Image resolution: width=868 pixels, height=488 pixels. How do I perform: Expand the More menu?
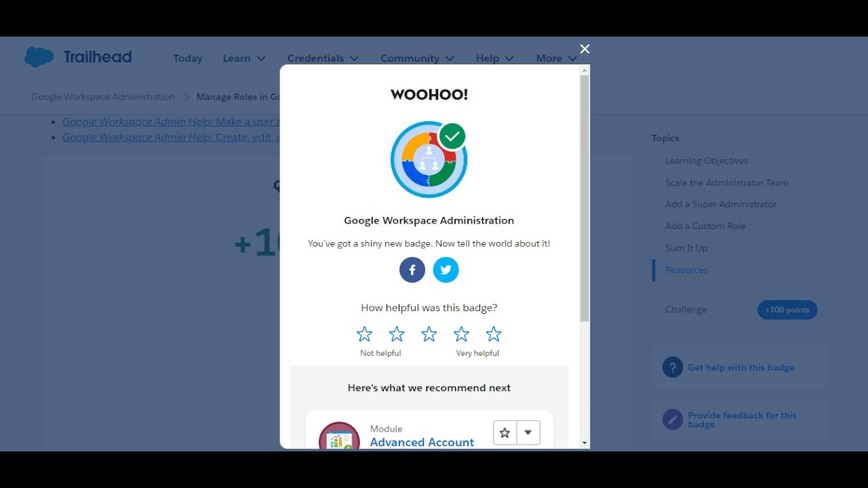[x=556, y=58]
